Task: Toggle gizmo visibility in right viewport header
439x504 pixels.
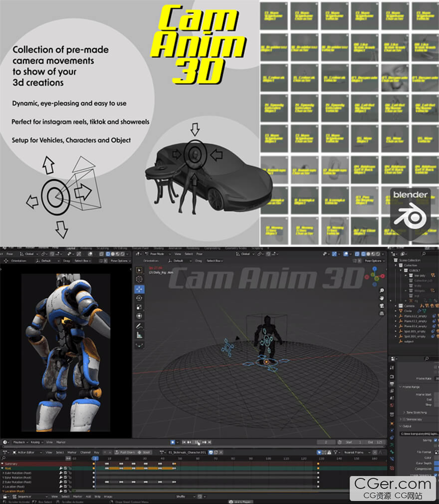Action: point(335,254)
